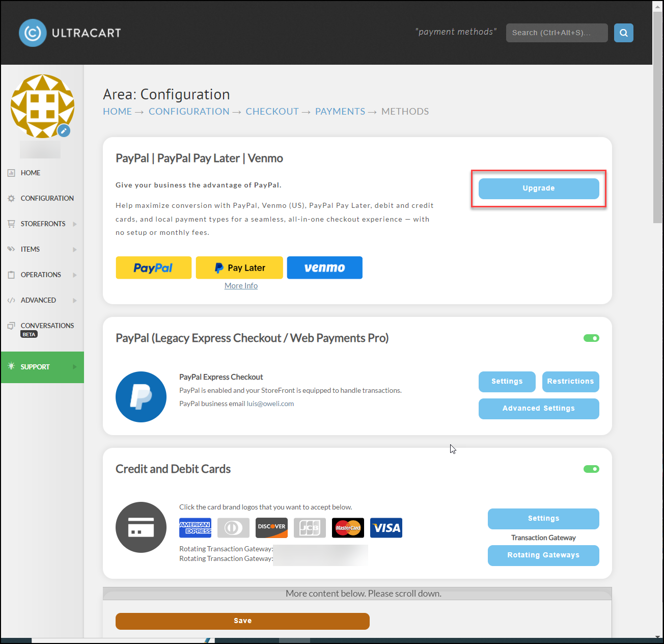Image resolution: width=664 pixels, height=644 pixels.
Task: Select the American Express card logo
Action: [195, 528]
